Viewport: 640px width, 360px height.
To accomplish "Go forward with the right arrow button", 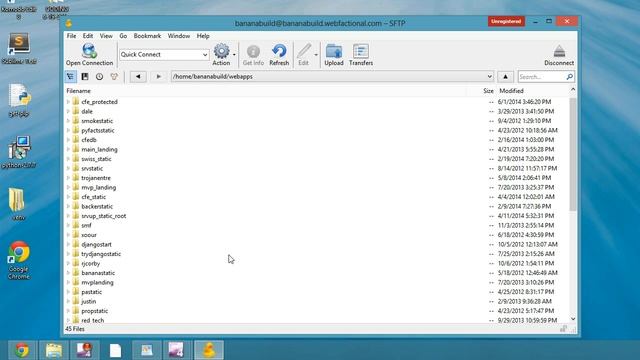I will [158, 76].
